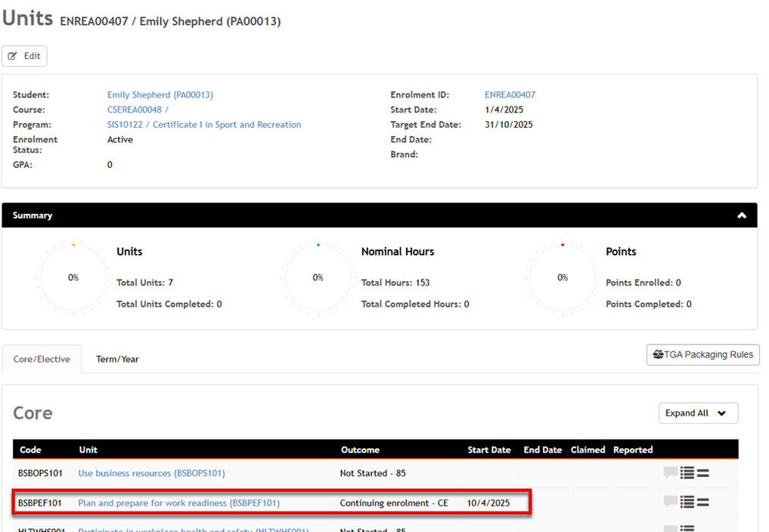Image resolution: width=769 pixels, height=532 pixels.
Task: Click the "Total Hours: 153" text
Action: pyautogui.click(x=395, y=283)
